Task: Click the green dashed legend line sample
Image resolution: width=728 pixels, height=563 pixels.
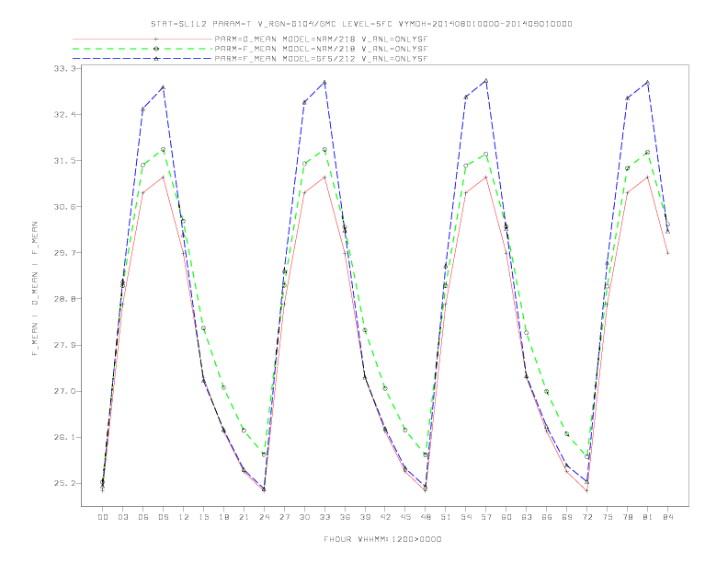Action: (142, 49)
